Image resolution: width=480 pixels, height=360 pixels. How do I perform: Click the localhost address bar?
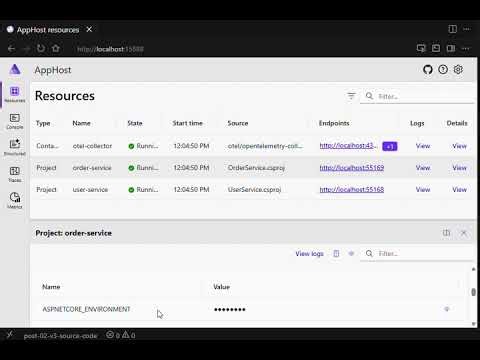(110, 49)
